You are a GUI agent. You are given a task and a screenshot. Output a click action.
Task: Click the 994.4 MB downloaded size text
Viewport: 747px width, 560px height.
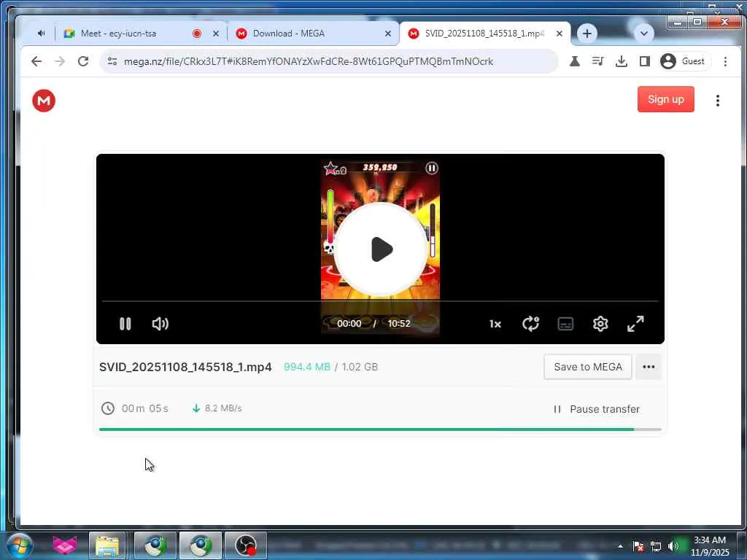(307, 367)
